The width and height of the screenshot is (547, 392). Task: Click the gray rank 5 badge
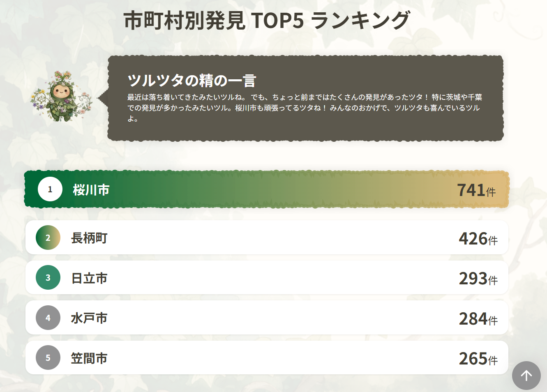click(x=48, y=358)
